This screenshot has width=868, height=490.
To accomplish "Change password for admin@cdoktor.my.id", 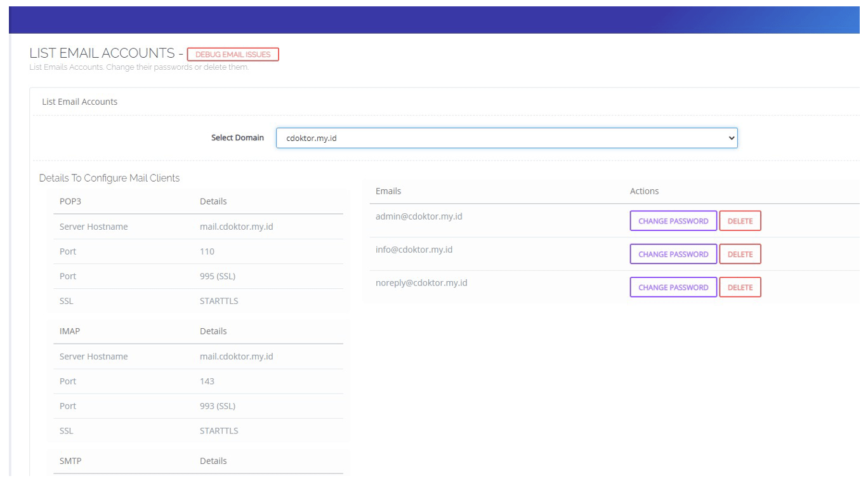I will coord(673,221).
